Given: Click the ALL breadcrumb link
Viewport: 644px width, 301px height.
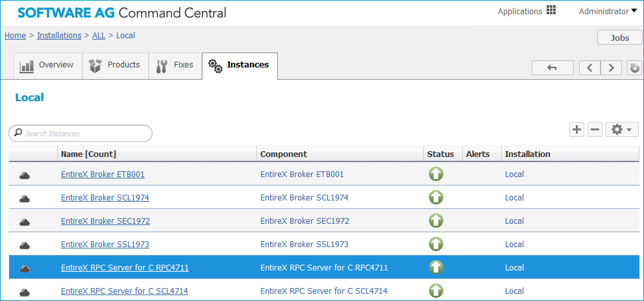Looking at the screenshot, I should [99, 35].
